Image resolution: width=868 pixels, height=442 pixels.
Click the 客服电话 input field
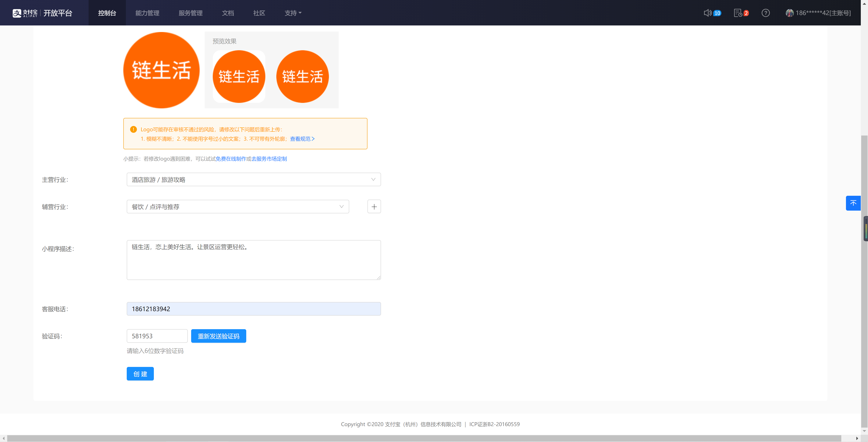click(253, 309)
